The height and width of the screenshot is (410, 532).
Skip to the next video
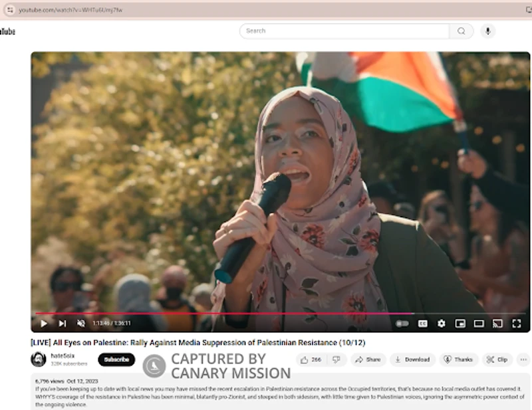(x=63, y=324)
